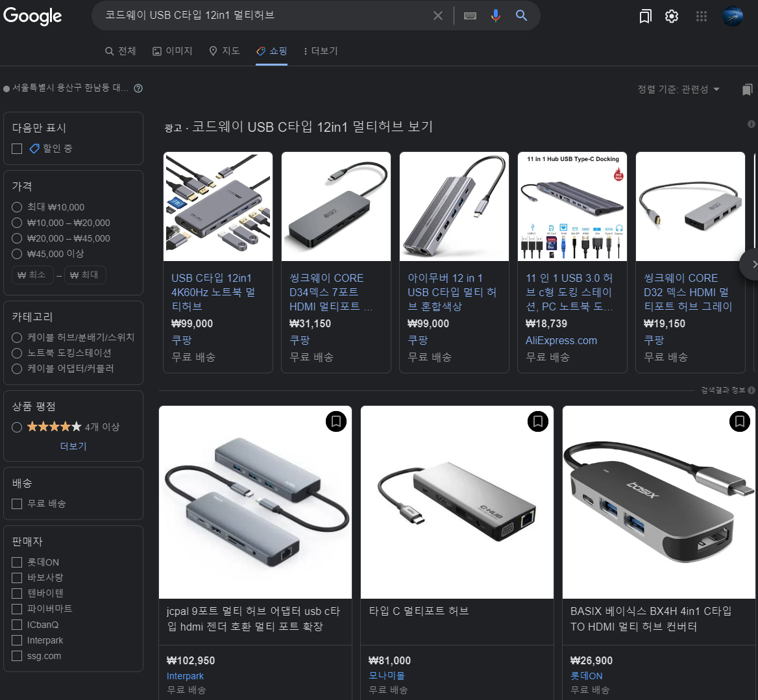Click the blue search magnifier button
The width and height of the screenshot is (758, 700).
click(x=521, y=16)
